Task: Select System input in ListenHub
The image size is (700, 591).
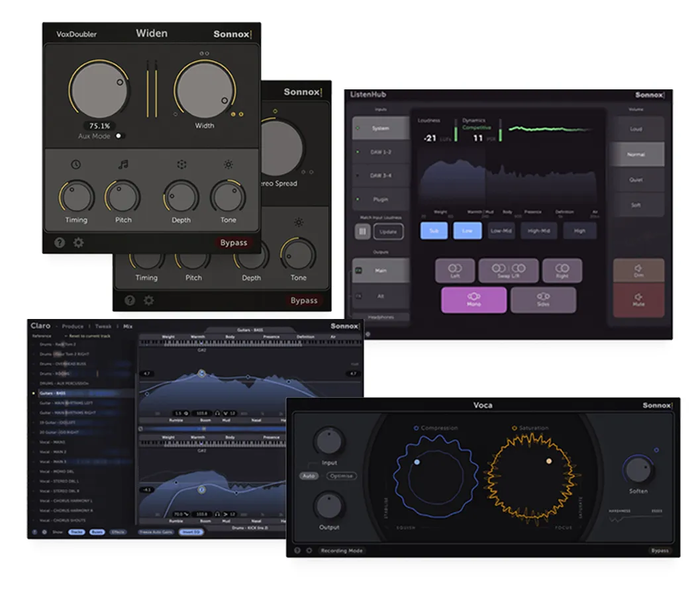Action: point(381,128)
